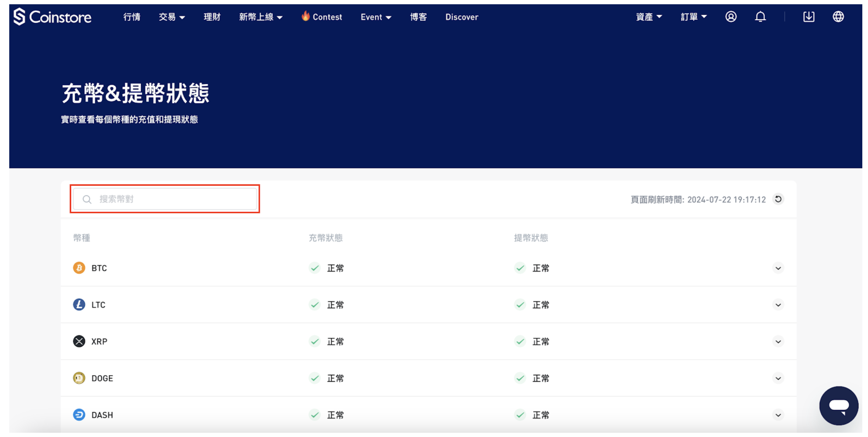Go to 行情 markets page
868x437 pixels.
pyautogui.click(x=132, y=17)
